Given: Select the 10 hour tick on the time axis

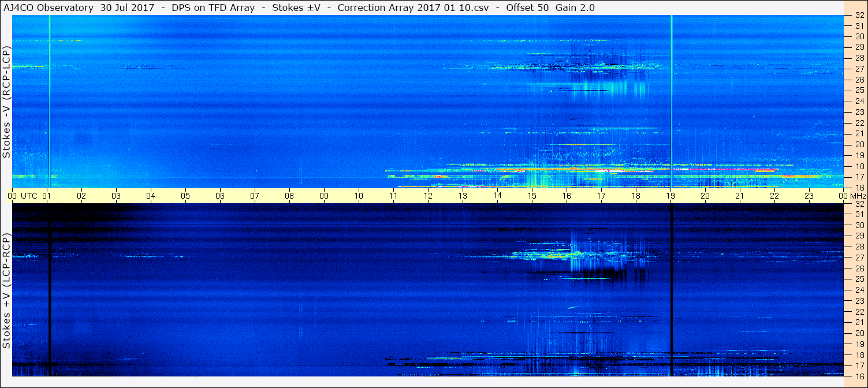Looking at the screenshot, I should [359, 196].
